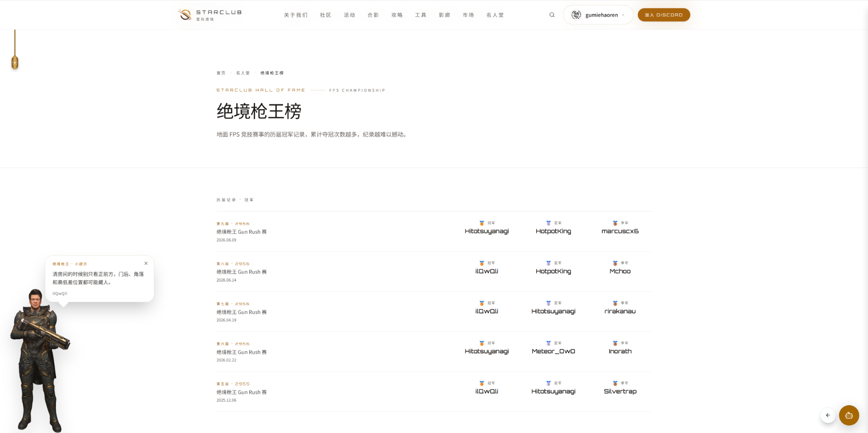
Task: Click bronze medal icon above Mchoo
Action: [615, 263]
